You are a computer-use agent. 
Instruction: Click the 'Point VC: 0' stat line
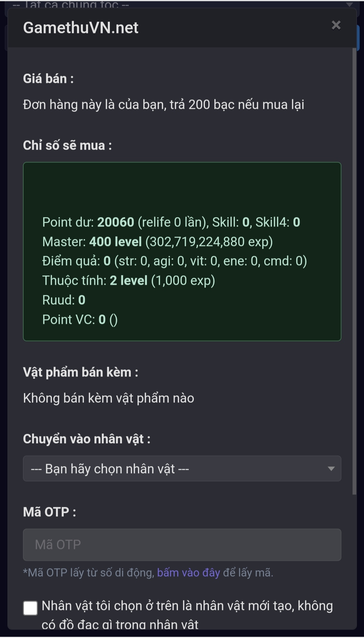pyautogui.click(x=80, y=319)
